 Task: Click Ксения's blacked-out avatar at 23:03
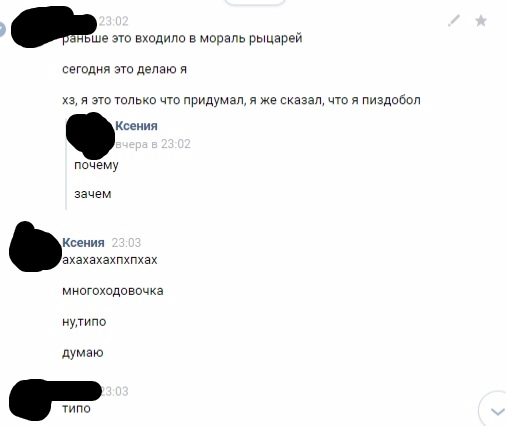tap(33, 247)
